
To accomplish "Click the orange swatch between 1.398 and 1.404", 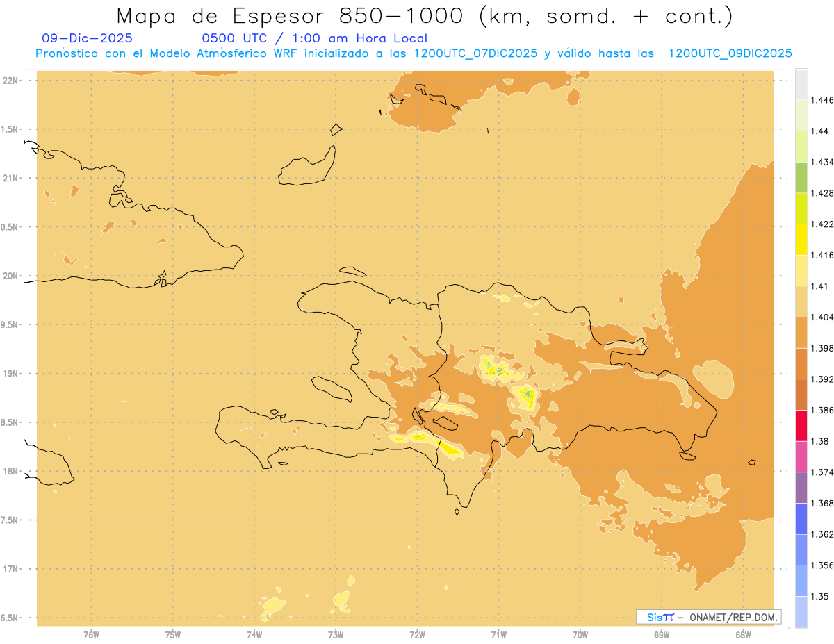I will pyautogui.click(x=801, y=332).
